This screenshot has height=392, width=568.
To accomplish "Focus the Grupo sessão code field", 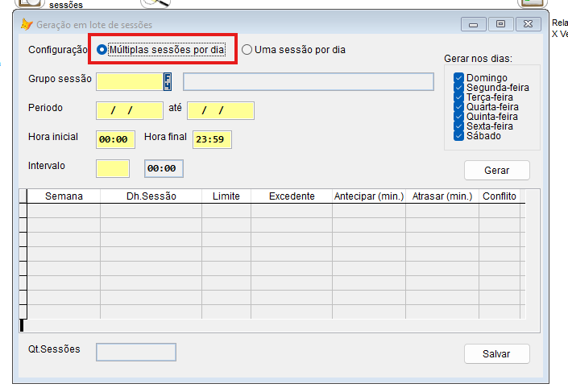I will (129, 81).
